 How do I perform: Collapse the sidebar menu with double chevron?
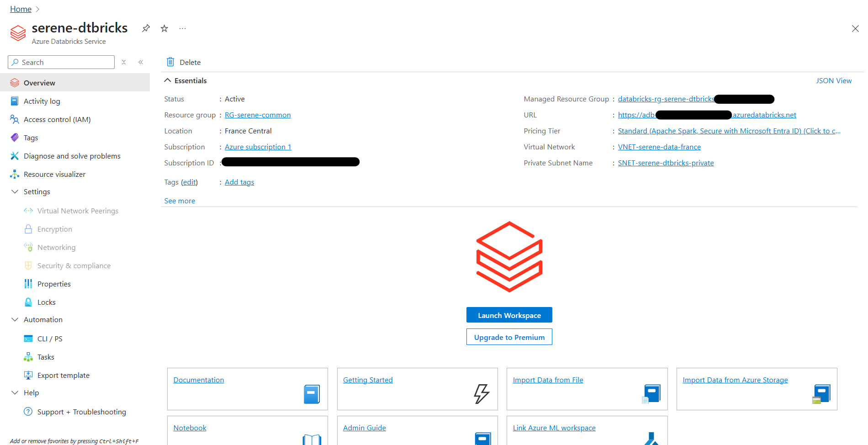141,62
